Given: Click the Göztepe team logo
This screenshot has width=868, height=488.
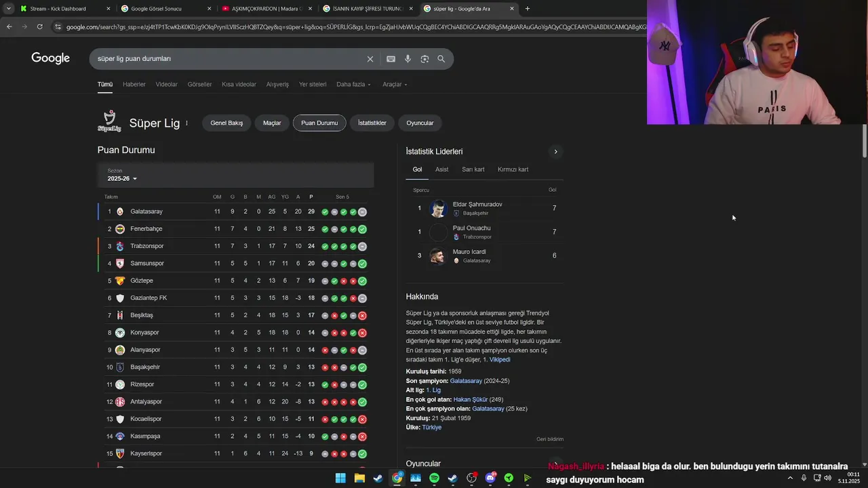Looking at the screenshot, I should pos(120,281).
